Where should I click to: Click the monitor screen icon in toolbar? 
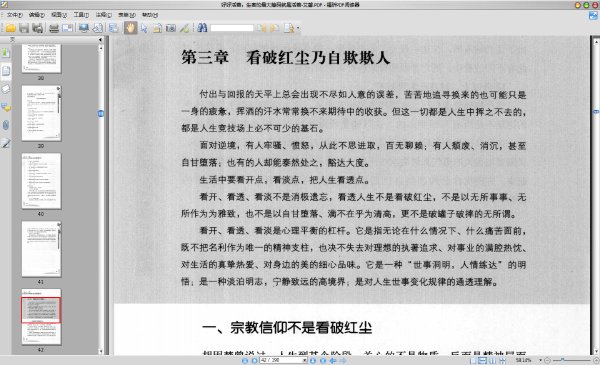click(x=84, y=28)
